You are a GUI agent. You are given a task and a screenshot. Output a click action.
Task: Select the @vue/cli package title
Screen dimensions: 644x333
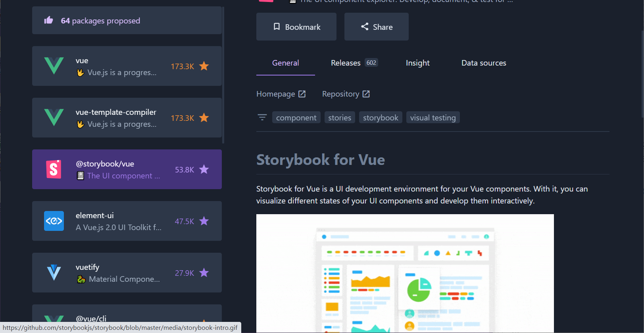91,318
